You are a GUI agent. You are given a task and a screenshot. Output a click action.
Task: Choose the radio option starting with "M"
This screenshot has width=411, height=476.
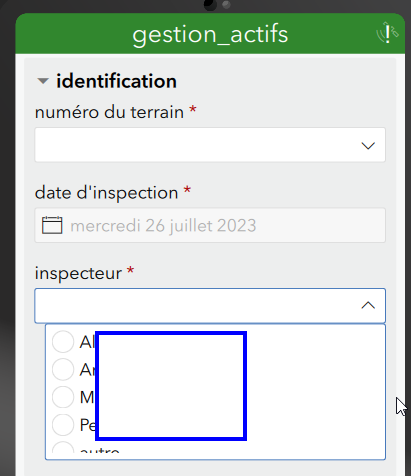click(63, 397)
